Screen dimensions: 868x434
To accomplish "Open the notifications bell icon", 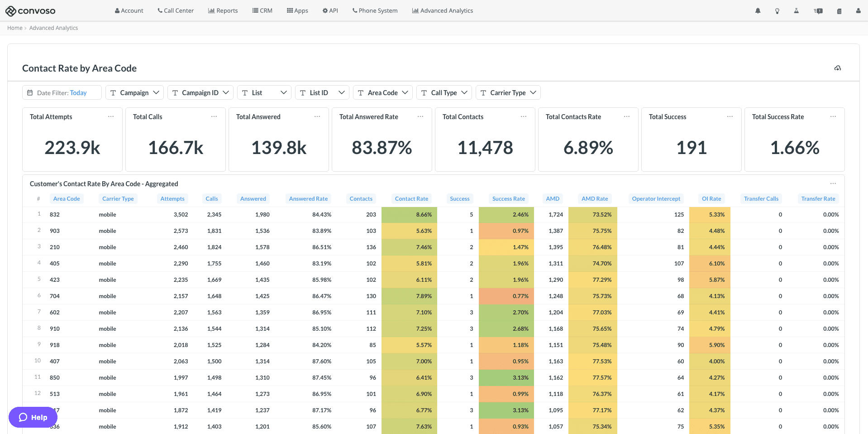I will pyautogui.click(x=758, y=11).
